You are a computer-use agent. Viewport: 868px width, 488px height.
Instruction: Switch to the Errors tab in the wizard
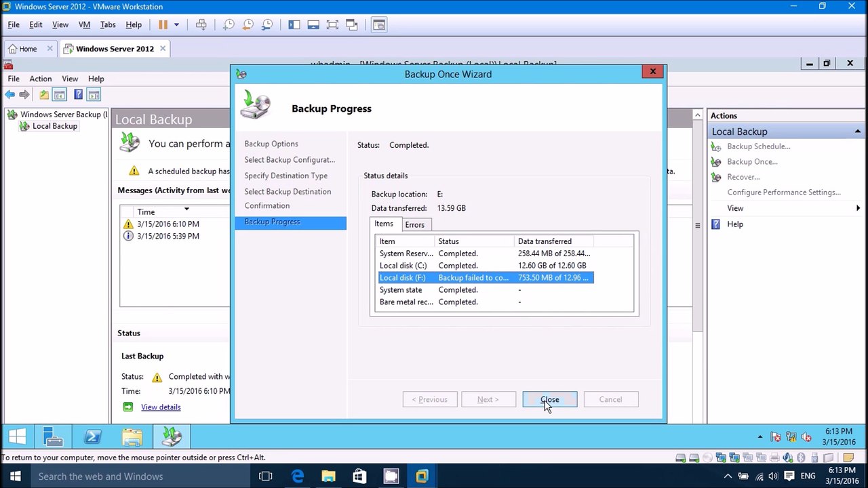click(414, 225)
